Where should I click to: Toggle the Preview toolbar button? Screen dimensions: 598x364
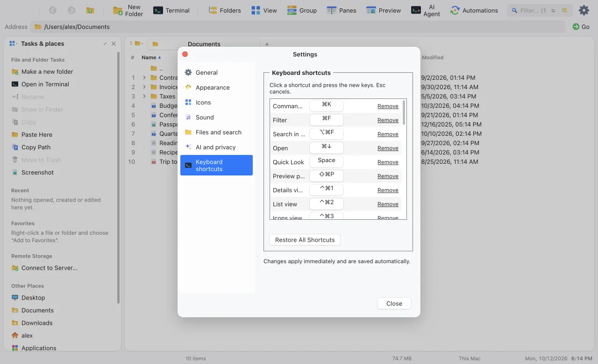coord(384,10)
